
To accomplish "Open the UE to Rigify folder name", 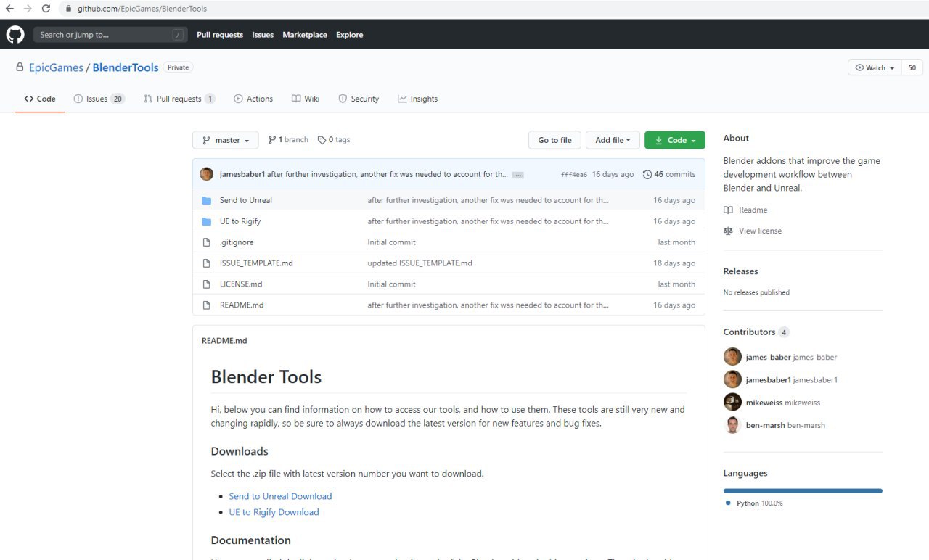I will click(x=240, y=221).
